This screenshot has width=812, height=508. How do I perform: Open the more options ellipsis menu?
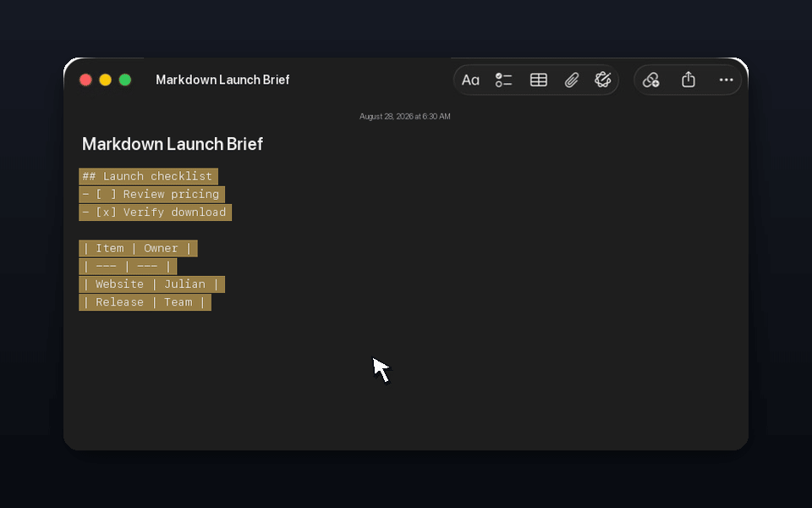(x=726, y=80)
